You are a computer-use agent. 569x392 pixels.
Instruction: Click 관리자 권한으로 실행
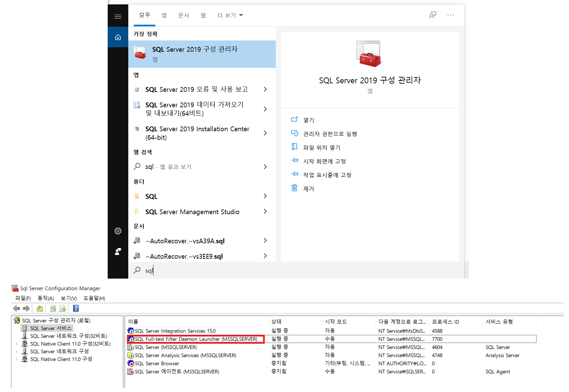pos(330,134)
